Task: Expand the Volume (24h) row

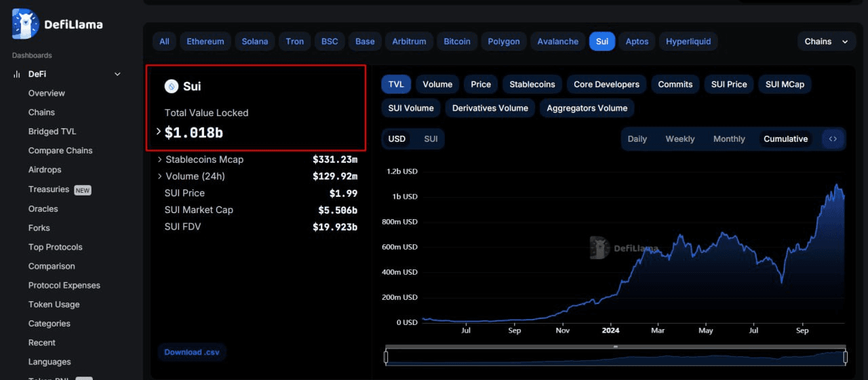Action: pos(160,176)
